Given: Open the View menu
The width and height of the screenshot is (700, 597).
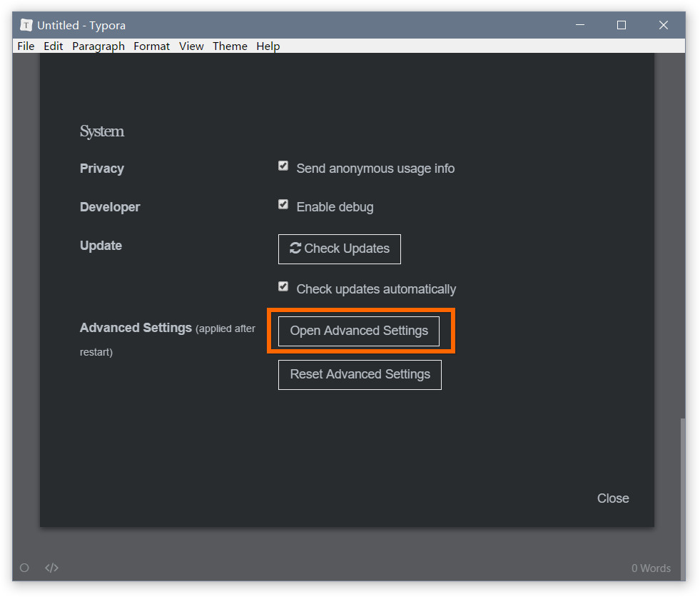Looking at the screenshot, I should (x=191, y=46).
